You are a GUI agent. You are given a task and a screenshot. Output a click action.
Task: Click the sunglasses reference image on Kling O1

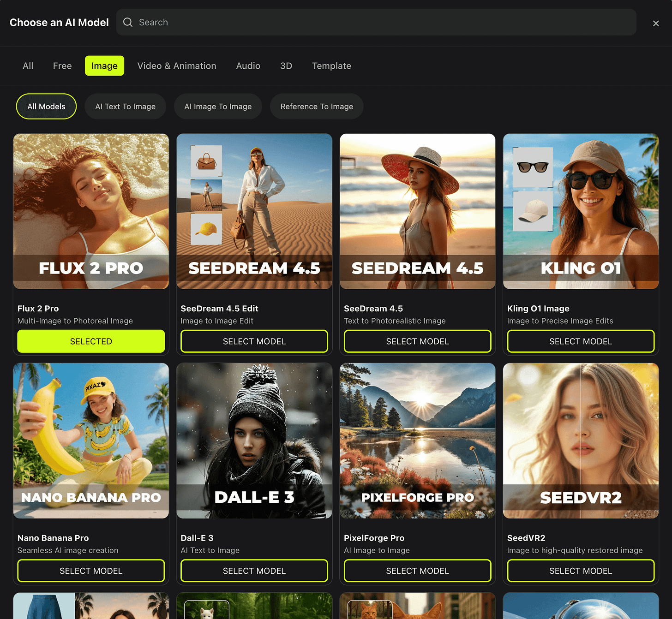(533, 167)
